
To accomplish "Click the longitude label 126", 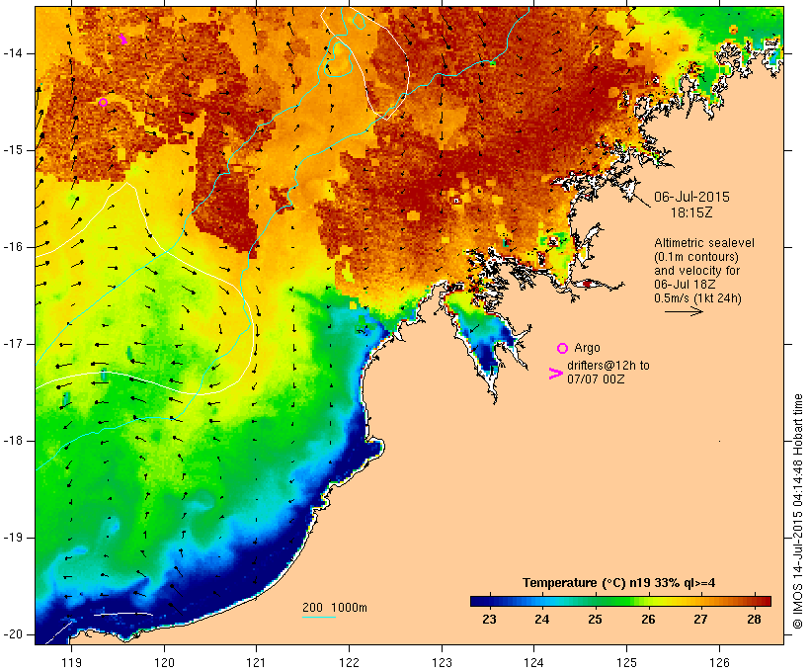I will click(x=719, y=662).
